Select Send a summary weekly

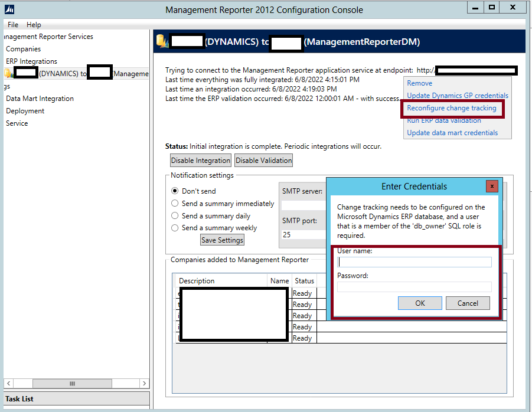(x=175, y=228)
